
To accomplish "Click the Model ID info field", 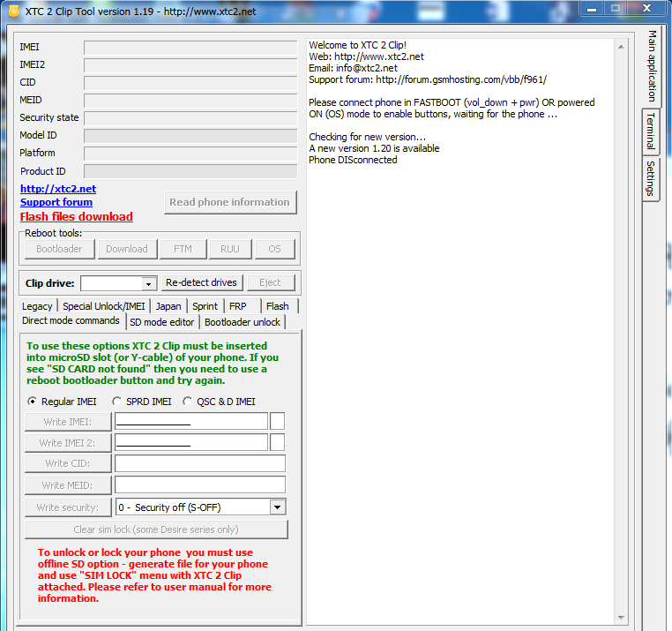I will click(x=190, y=136).
